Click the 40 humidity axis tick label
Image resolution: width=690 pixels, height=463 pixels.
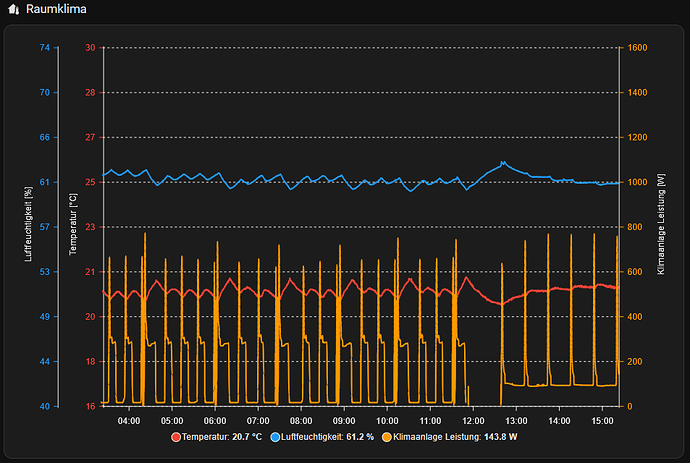click(x=45, y=407)
